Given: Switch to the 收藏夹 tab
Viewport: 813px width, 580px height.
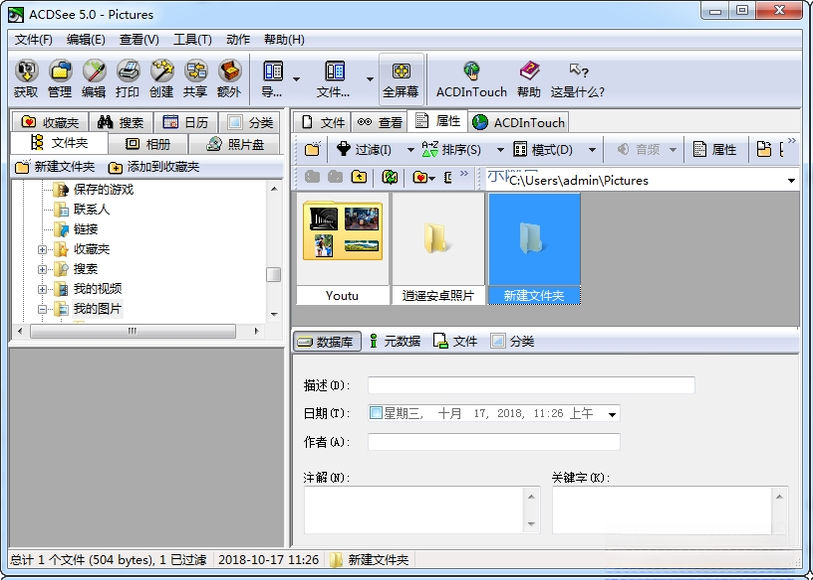Looking at the screenshot, I should tap(50, 122).
